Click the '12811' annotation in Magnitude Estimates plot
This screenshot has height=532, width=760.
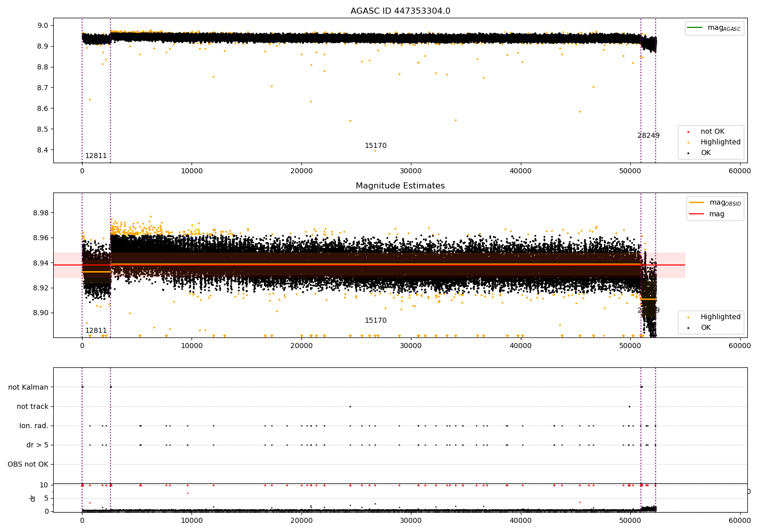pos(96,330)
